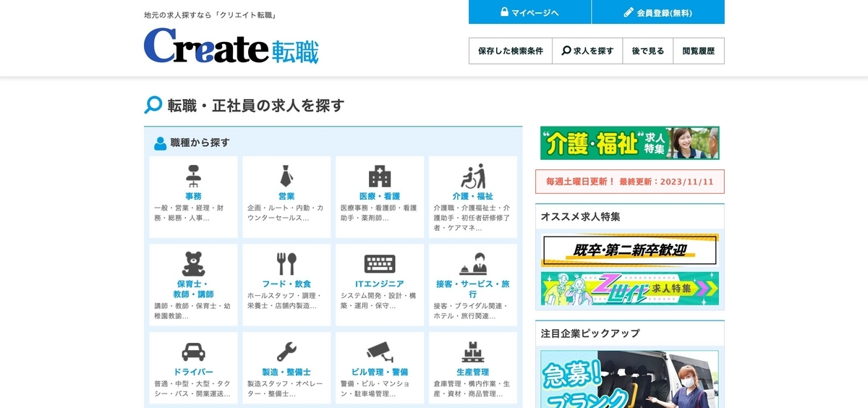This screenshot has width=868, height=408.
Task: Open 後で見る menu item
Action: coord(647,51)
